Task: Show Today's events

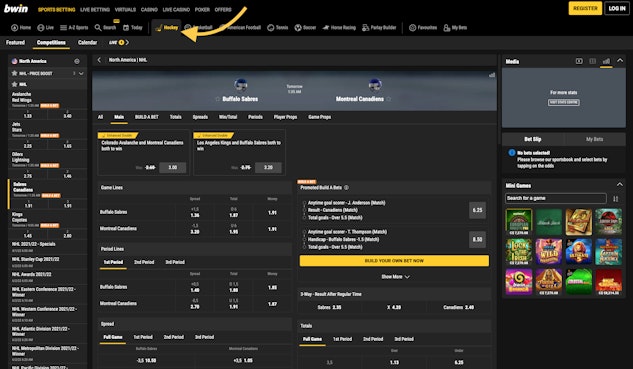Action: pos(133,27)
